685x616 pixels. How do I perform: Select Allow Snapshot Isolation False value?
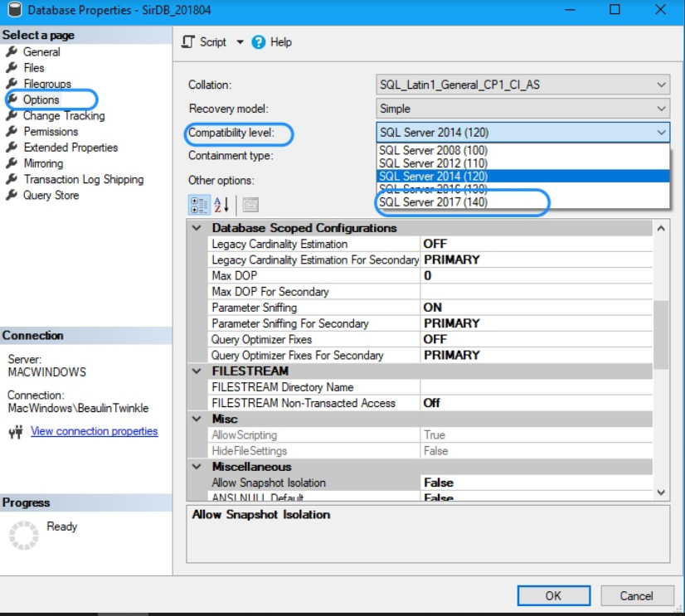coord(537,483)
